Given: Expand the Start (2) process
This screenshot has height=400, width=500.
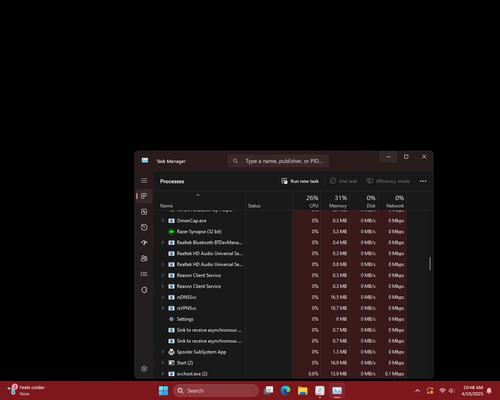Looking at the screenshot, I should coord(163,363).
